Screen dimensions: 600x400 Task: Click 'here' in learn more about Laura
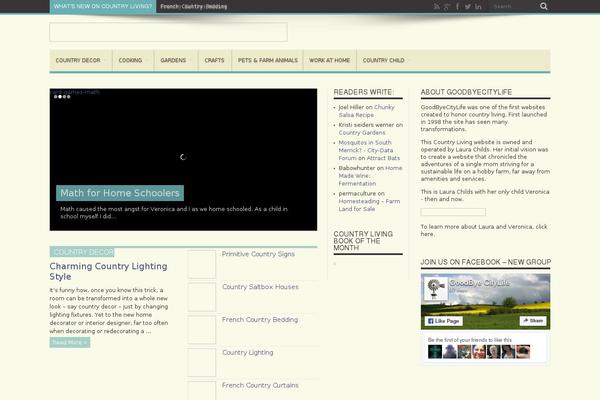(x=427, y=234)
